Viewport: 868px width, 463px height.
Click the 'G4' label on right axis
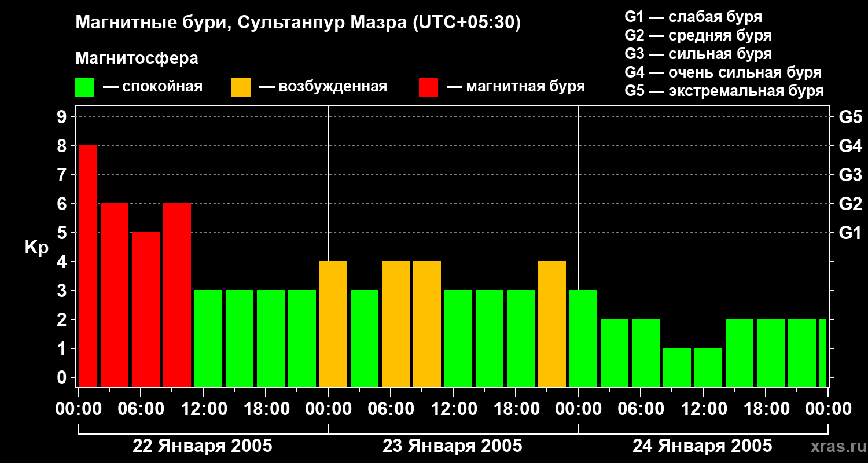pyautogui.click(x=850, y=146)
